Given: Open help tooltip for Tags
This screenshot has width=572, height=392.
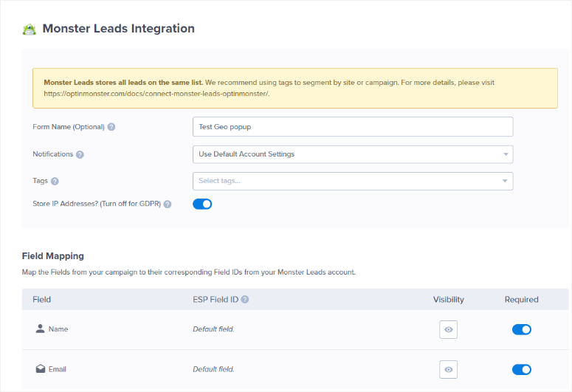Looking at the screenshot, I should tap(55, 181).
